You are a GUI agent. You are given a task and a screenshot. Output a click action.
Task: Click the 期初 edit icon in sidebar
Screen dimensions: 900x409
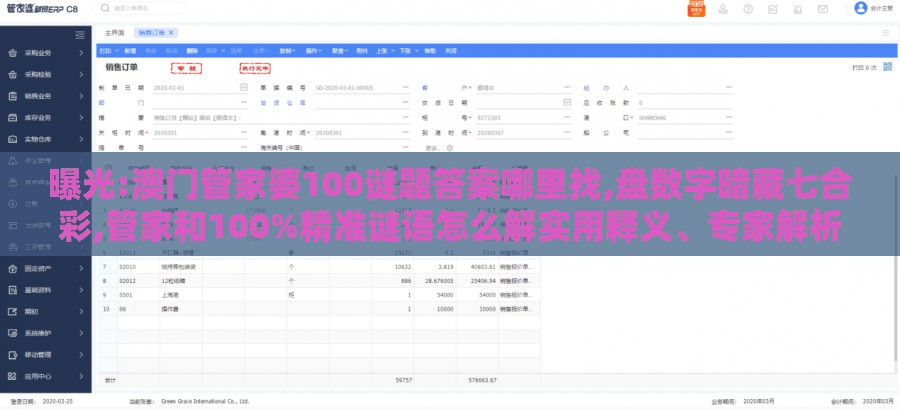[12, 311]
